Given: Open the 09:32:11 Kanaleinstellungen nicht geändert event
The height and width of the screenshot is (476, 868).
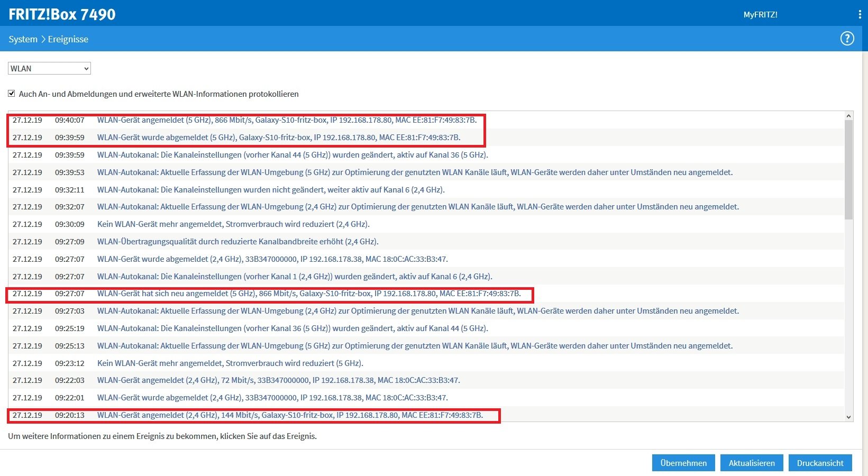Looking at the screenshot, I should [x=271, y=190].
